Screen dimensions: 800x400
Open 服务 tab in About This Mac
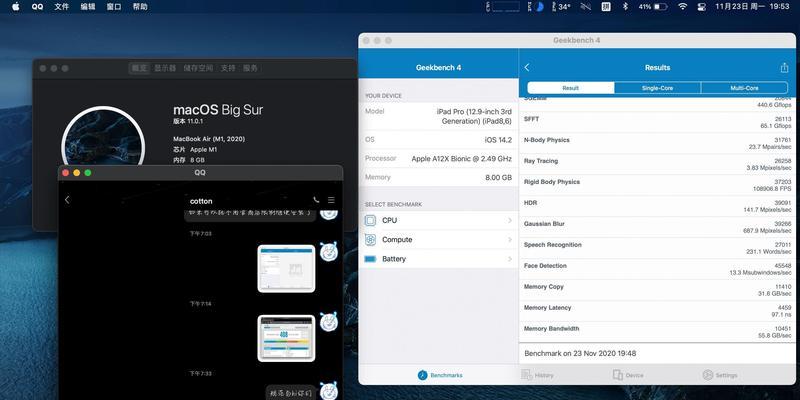(x=250, y=68)
